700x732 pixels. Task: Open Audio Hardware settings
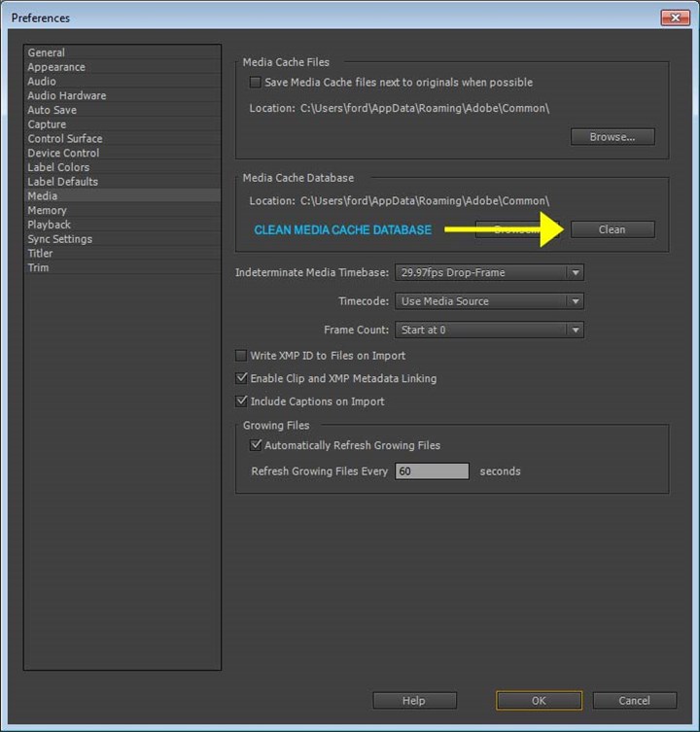[122, 95]
